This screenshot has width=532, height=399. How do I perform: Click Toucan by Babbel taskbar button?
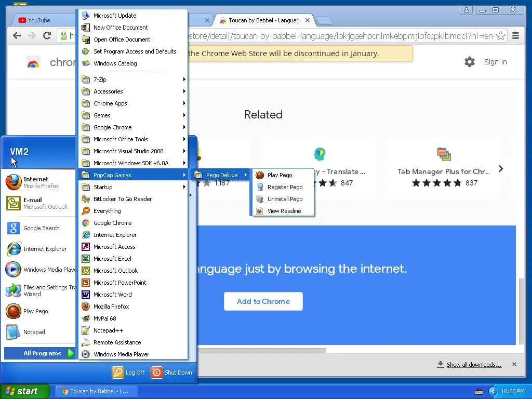pyautogui.click(x=96, y=392)
